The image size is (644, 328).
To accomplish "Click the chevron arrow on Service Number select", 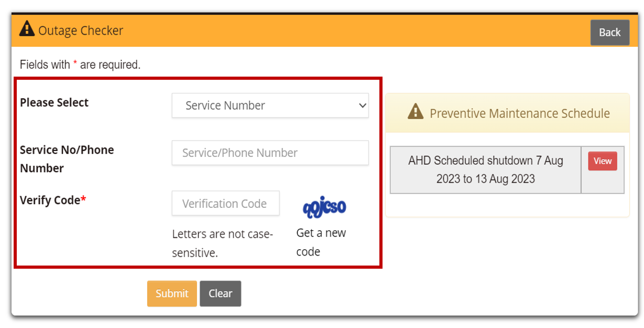I will point(363,105).
